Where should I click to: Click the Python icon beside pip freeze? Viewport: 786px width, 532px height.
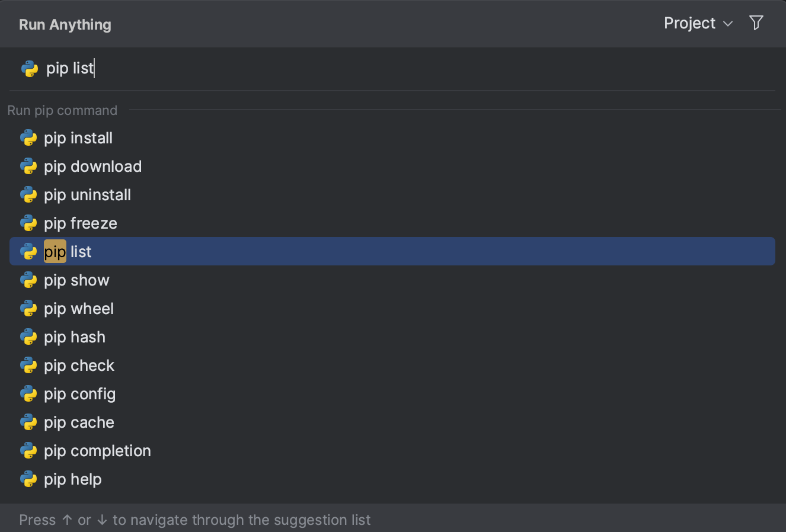28,223
